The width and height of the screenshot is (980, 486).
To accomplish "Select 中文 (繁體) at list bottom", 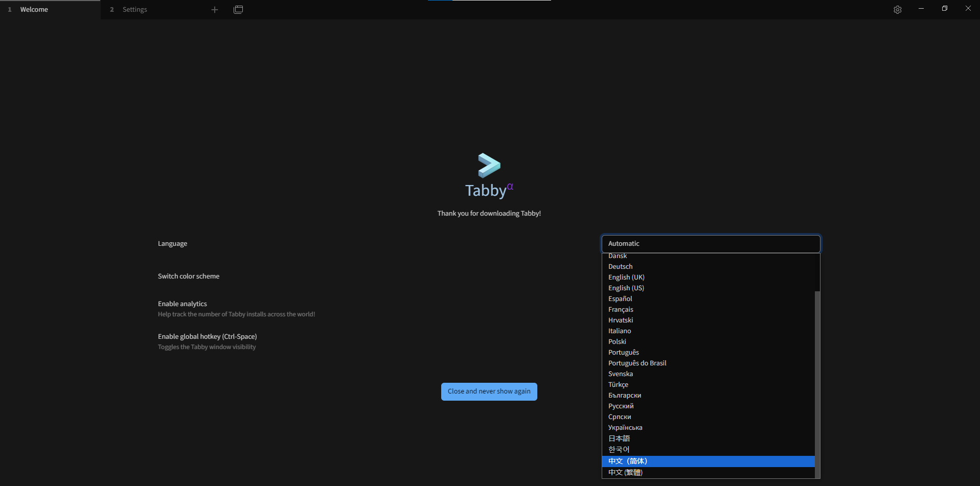I will click(x=625, y=473).
